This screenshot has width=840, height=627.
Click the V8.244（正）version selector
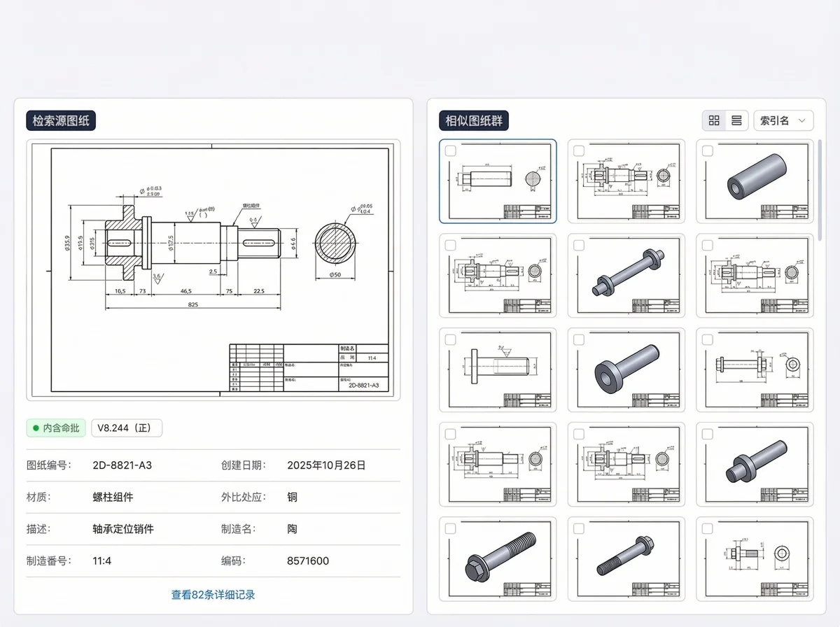pos(126,428)
